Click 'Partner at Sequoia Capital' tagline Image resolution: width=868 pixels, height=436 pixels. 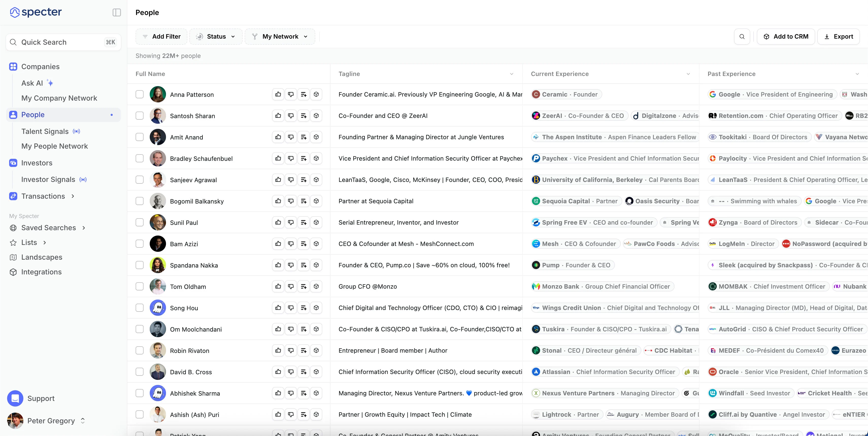376,201
